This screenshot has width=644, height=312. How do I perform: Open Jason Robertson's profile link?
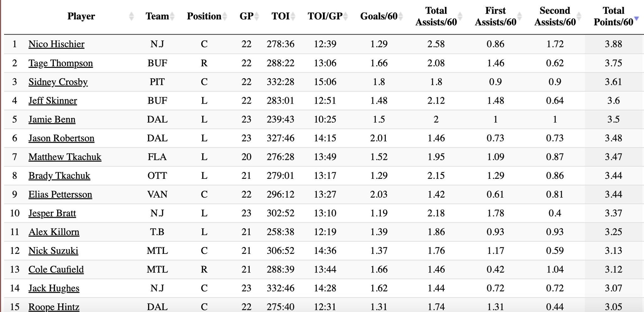click(61, 138)
